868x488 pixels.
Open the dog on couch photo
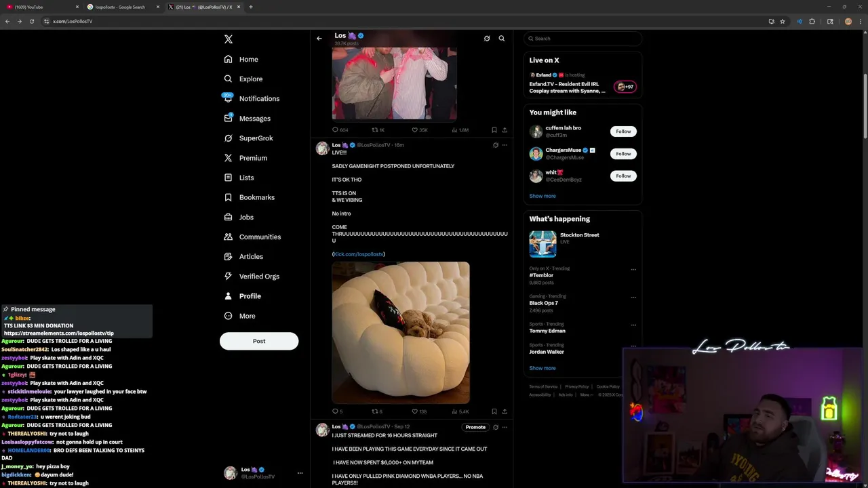click(x=401, y=333)
